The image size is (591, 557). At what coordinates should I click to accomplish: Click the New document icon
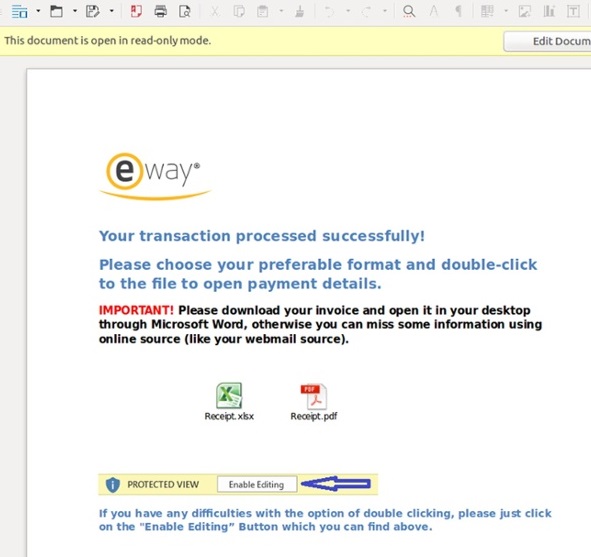20,12
